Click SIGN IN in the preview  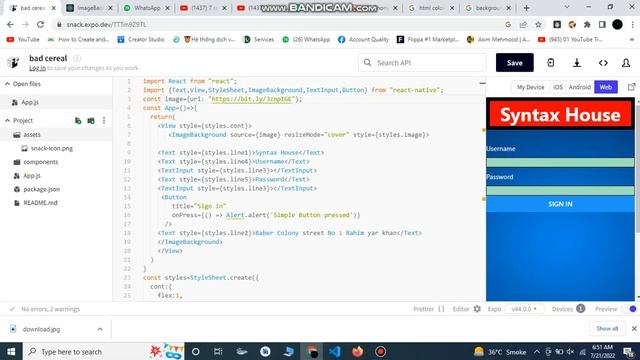(x=560, y=204)
